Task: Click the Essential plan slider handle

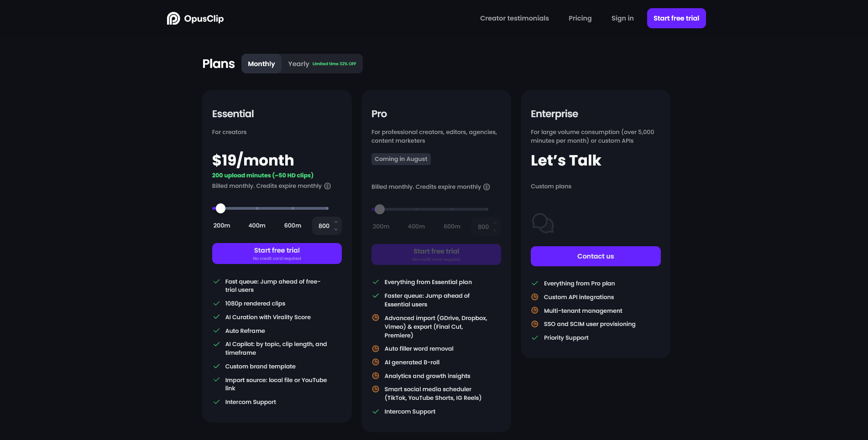Action: click(221, 208)
